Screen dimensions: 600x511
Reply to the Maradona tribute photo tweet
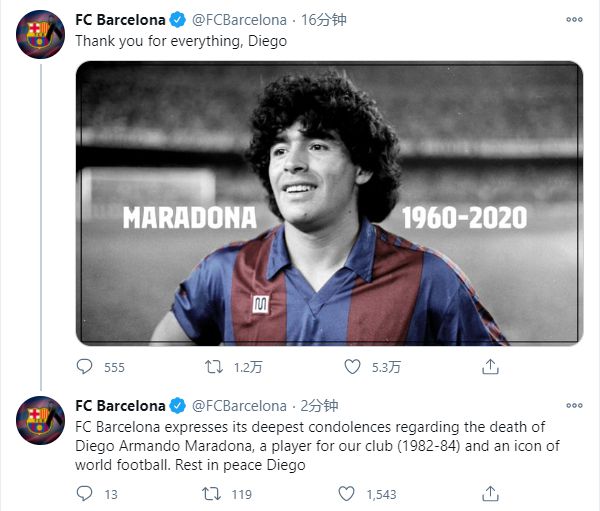(x=85, y=367)
